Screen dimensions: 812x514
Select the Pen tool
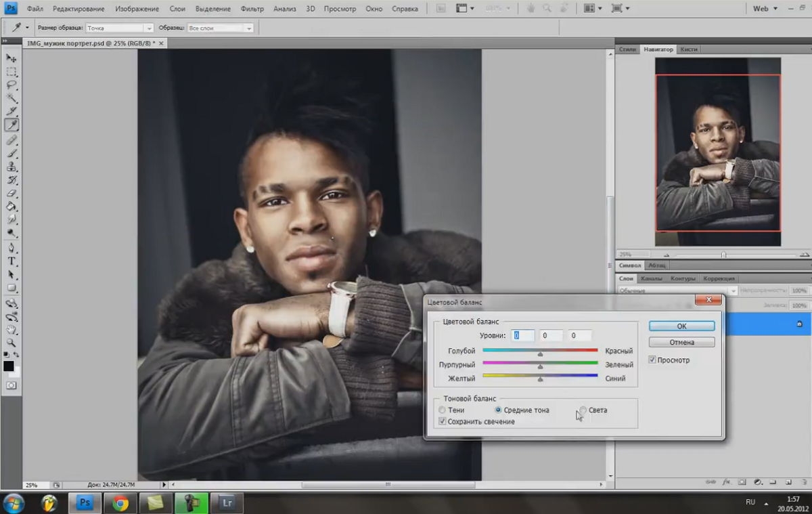12,248
